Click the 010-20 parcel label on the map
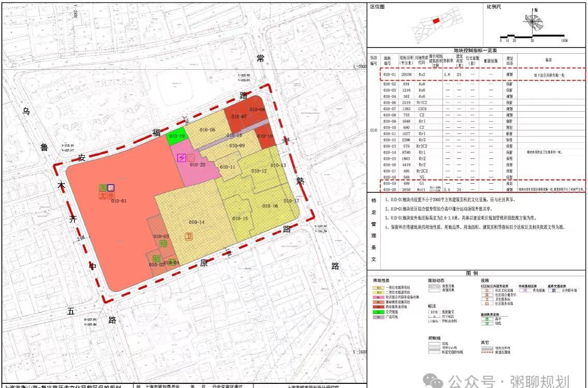The height and width of the screenshot is (388, 588). [x=197, y=165]
